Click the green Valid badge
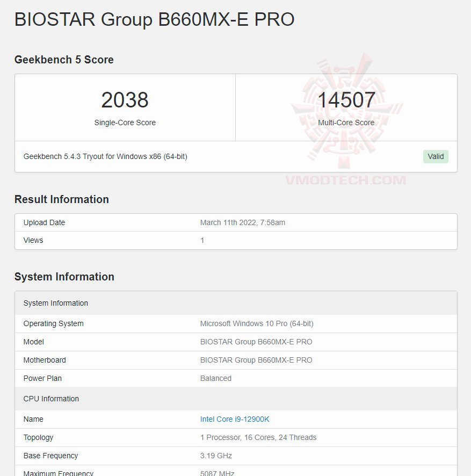The height and width of the screenshot is (476, 471). coord(436,156)
